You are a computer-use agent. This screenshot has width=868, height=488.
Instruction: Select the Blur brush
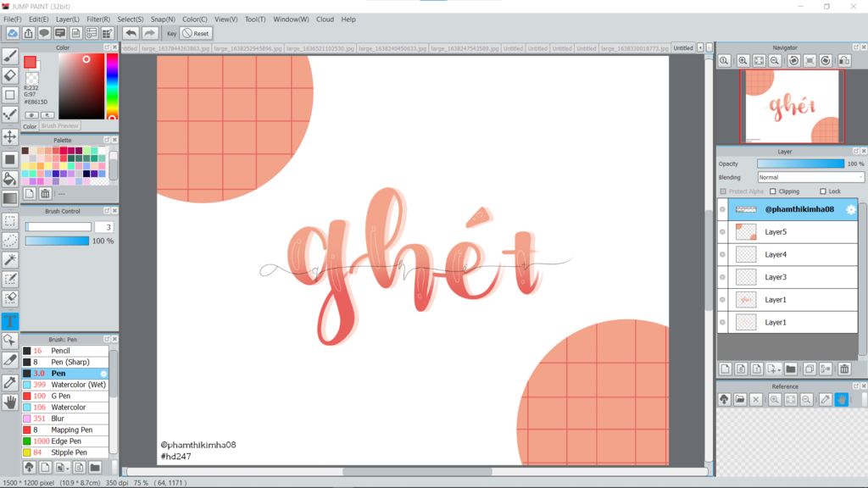pos(65,419)
